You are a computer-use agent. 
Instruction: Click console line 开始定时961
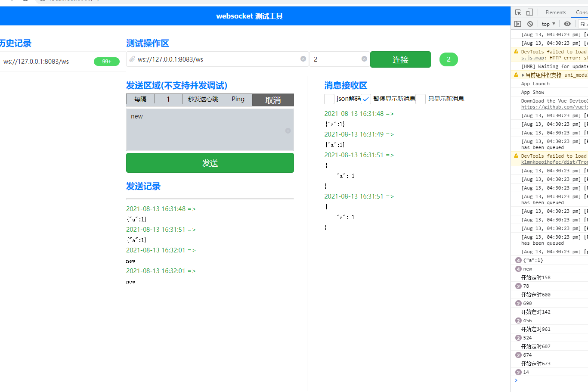536,329
